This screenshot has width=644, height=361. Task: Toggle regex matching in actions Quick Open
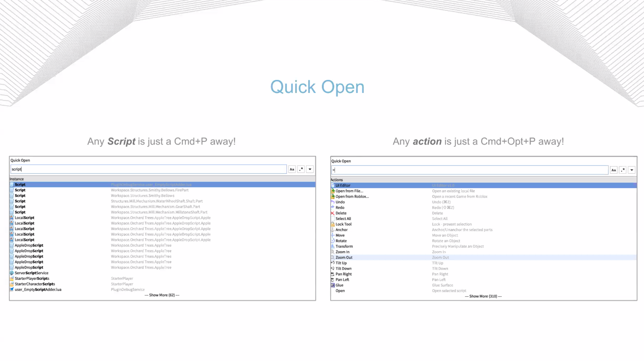(623, 170)
